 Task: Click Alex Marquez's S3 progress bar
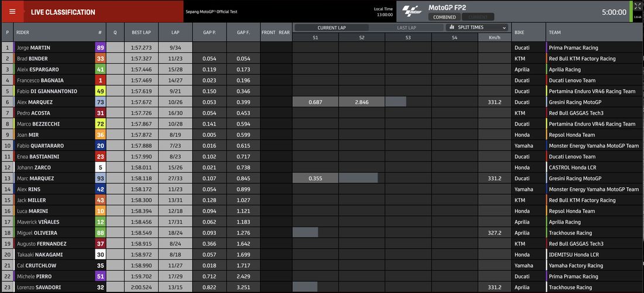[x=396, y=102]
